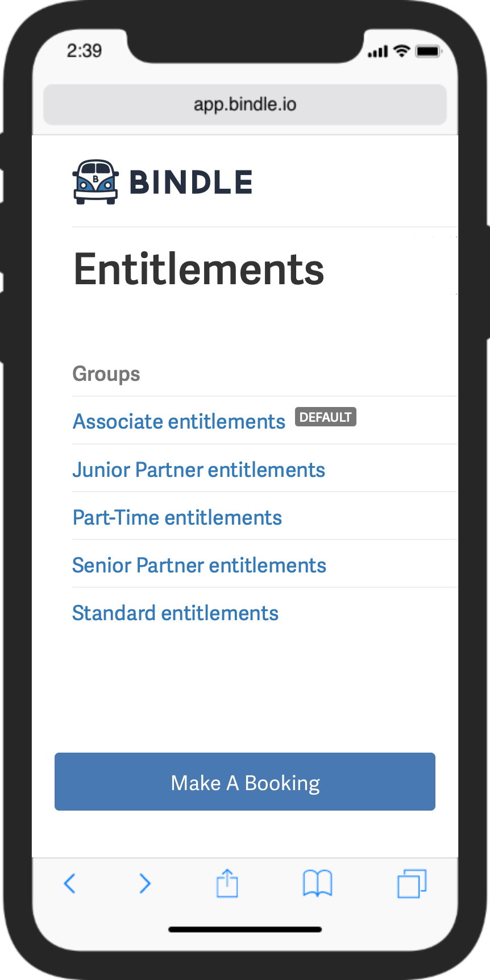Open Junior Partner entitlements group

point(198,470)
